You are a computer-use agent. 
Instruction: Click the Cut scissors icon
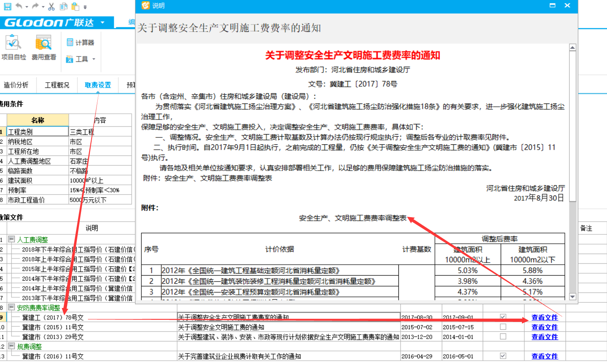51,6
